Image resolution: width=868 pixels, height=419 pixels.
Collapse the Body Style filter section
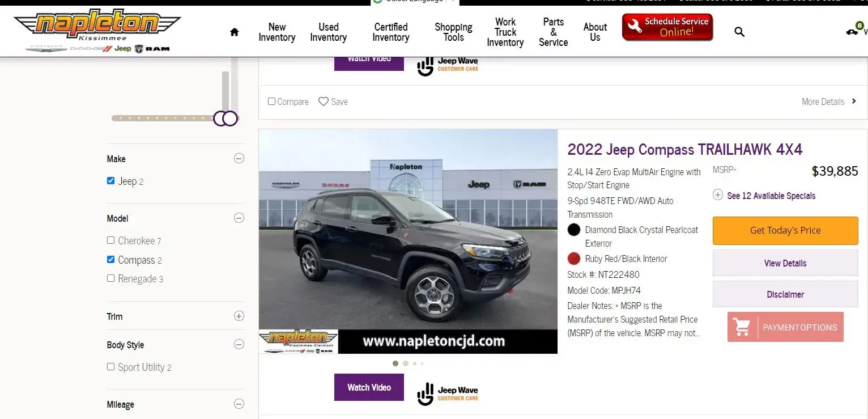point(239,344)
